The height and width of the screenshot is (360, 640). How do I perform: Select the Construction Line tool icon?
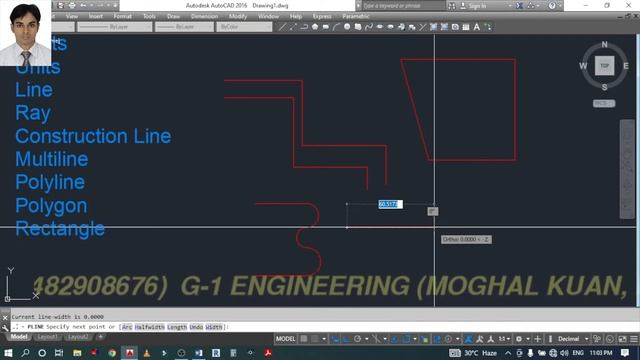pyautogui.click(x=293, y=27)
